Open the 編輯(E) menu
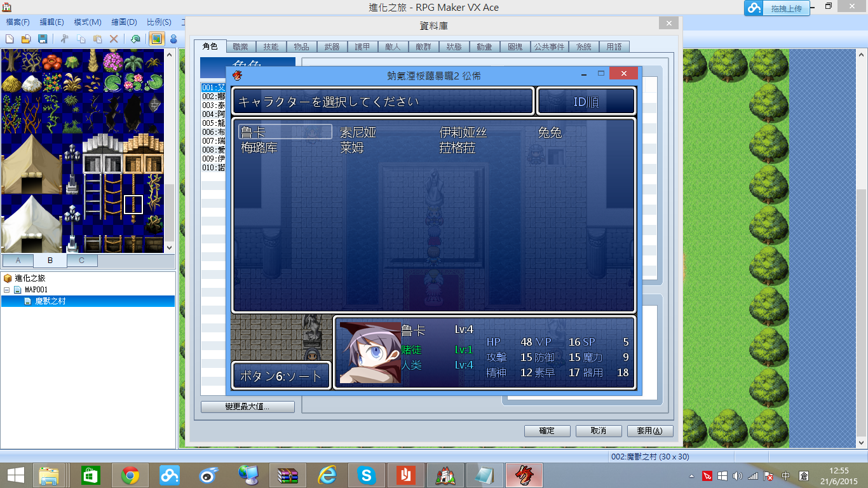 [x=52, y=22]
